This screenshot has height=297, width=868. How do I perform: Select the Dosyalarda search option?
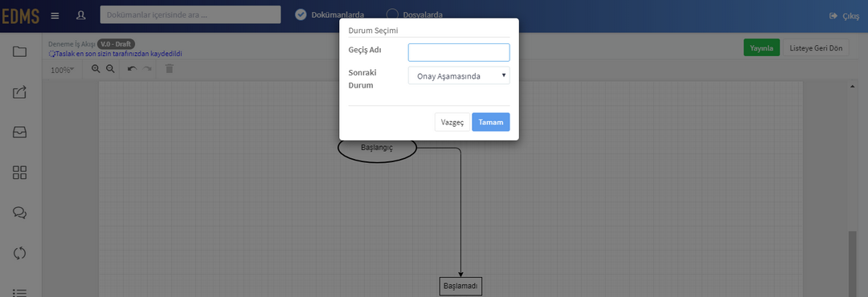click(415, 15)
